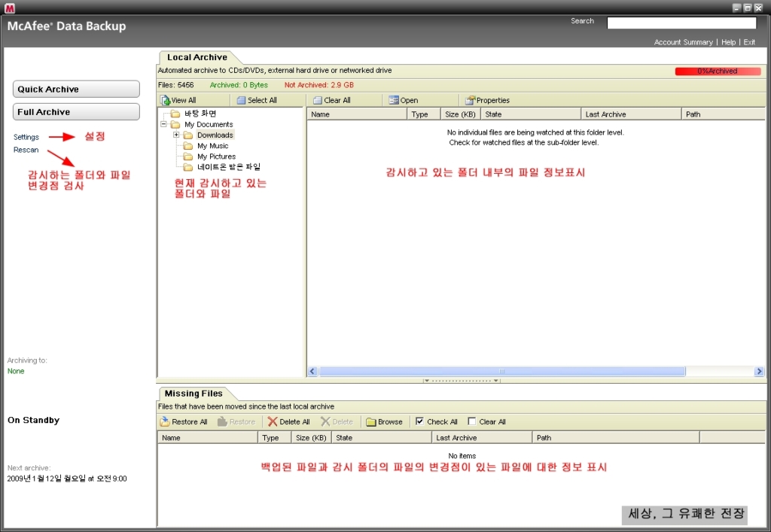771x532 pixels.
Task: Click the View All toolbar icon
Action: coord(165,100)
